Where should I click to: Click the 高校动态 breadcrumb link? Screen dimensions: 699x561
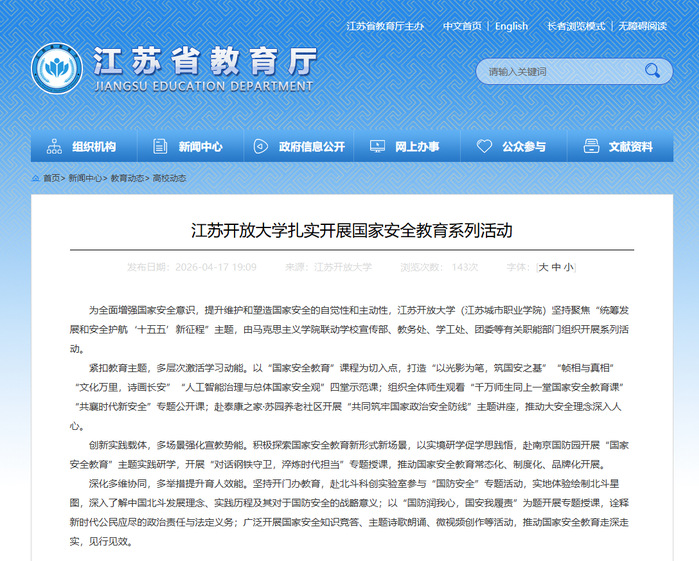click(169, 178)
